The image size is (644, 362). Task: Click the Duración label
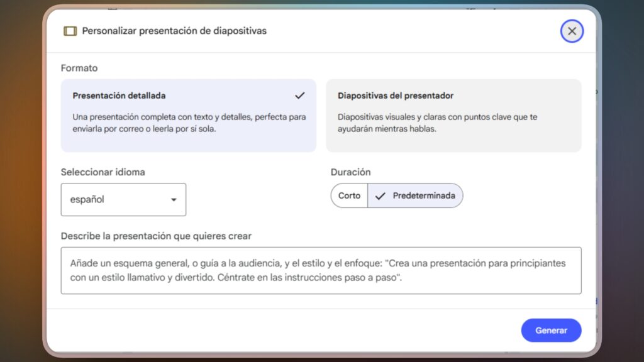pyautogui.click(x=350, y=172)
